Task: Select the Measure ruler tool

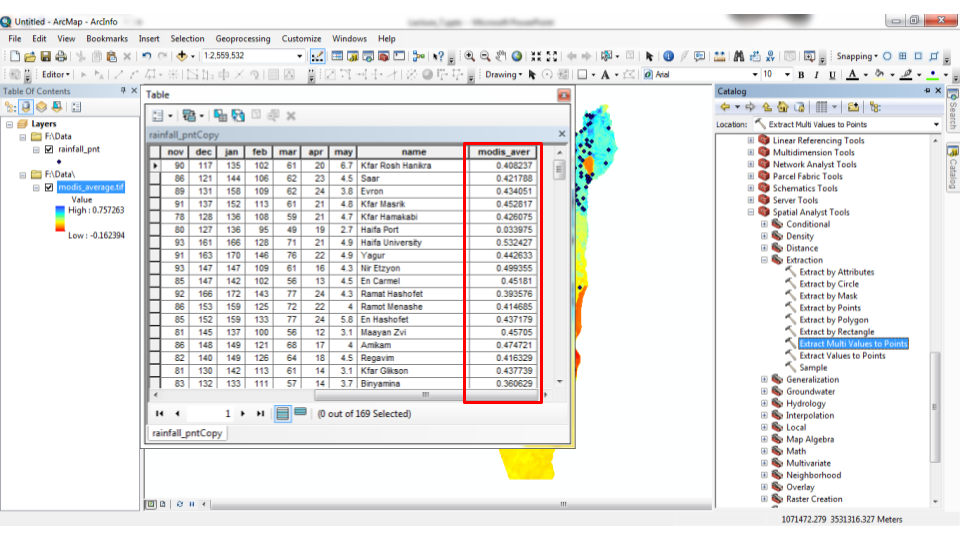Action: 719,56
